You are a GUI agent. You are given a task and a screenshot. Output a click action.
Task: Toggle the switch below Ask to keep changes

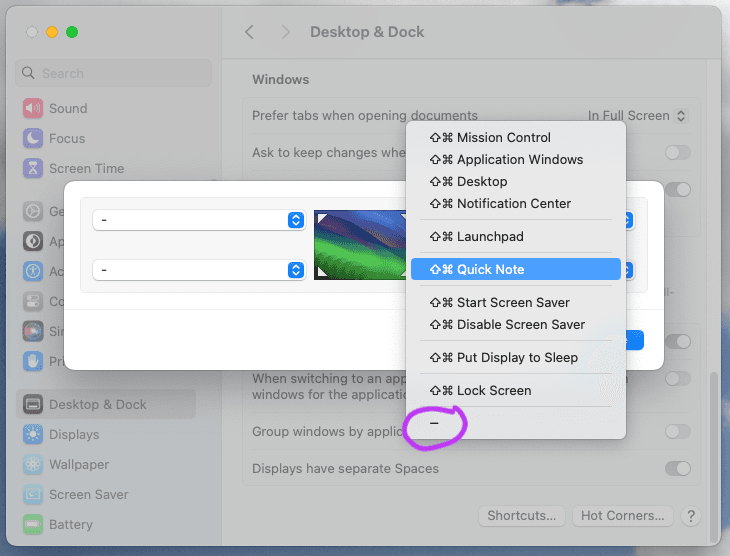click(677, 190)
